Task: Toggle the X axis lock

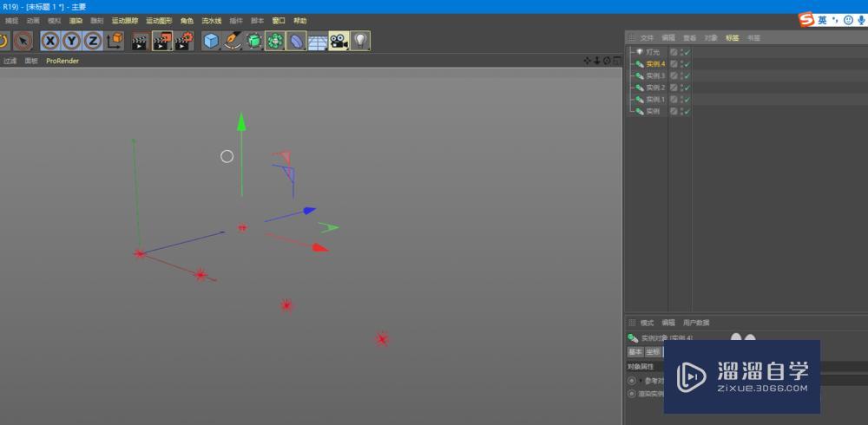Action: 50,41
